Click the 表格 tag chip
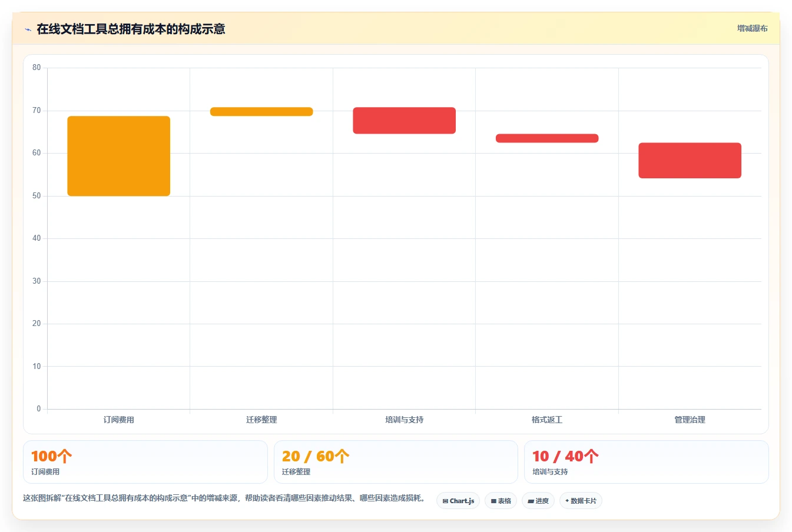The image size is (792, 532). pyautogui.click(x=501, y=501)
